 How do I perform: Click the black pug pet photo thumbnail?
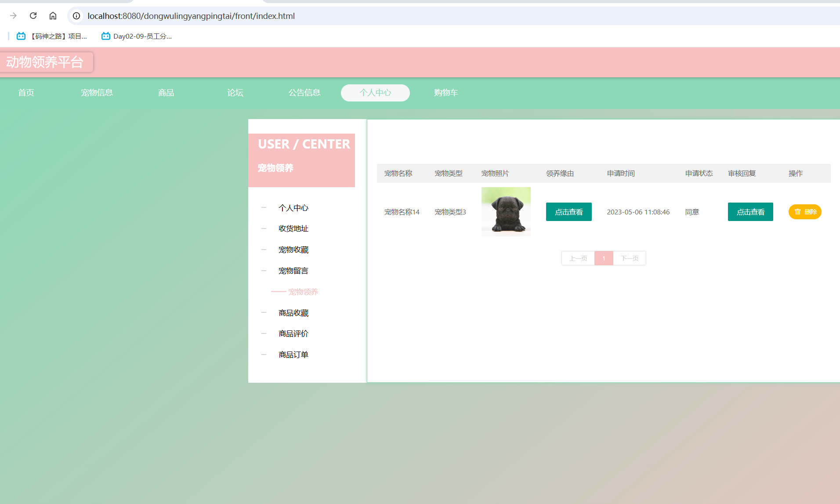click(506, 212)
